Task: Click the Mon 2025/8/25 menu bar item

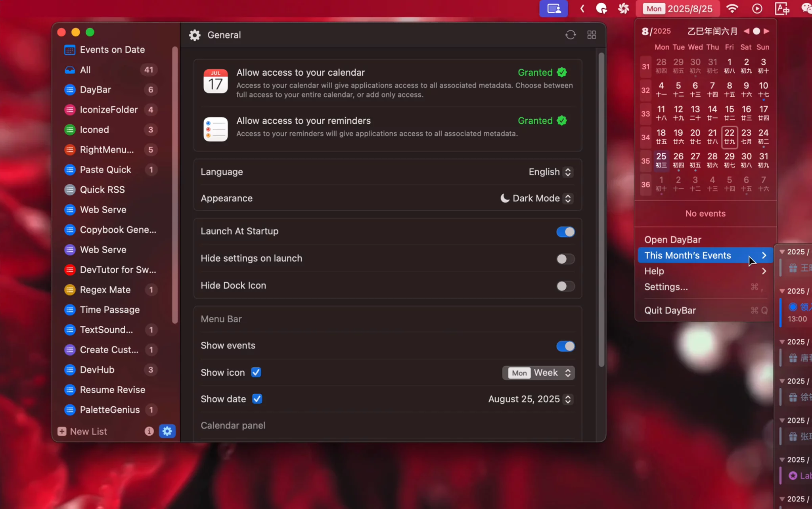Action: [678, 8]
